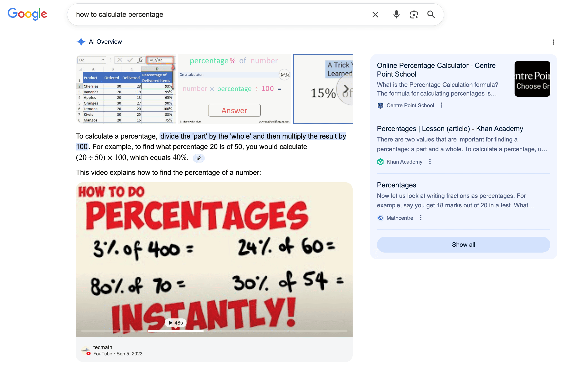The width and height of the screenshot is (588, 369).
Task: Click the X to clear the search query
Action: pos(375,14)
